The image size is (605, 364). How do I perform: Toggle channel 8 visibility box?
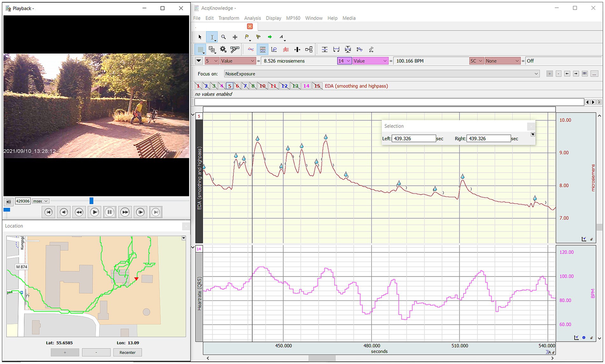(253, 86)
